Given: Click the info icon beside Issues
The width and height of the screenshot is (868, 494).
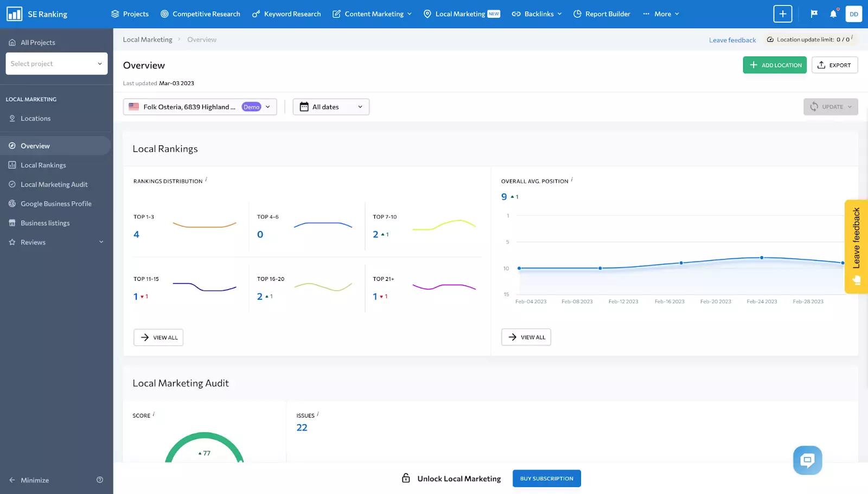Looking at the screenshot, I should (x=318, y=414).
